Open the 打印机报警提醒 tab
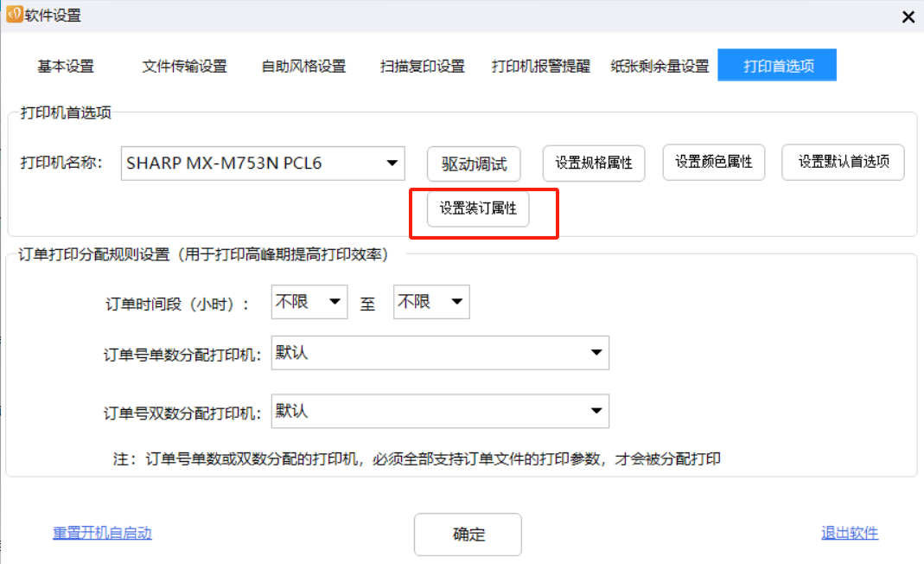Viewport: 924px width, 564px height. tap(540, 67)
